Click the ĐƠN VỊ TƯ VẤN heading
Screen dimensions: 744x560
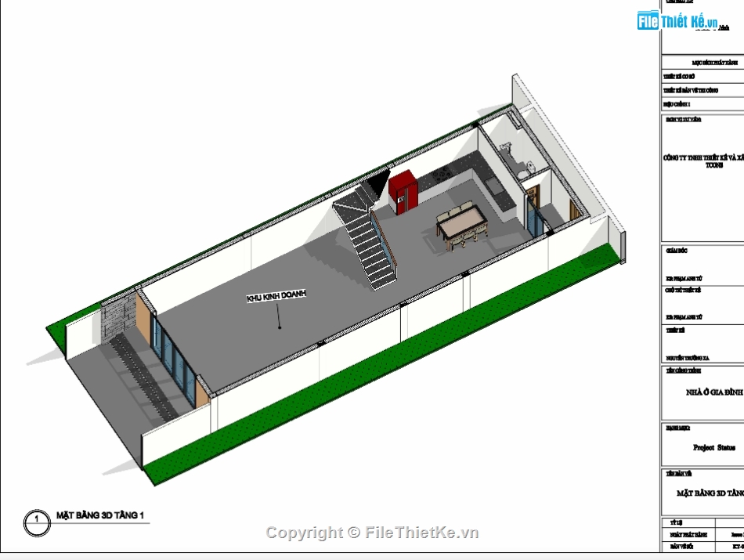[x=683, y=120]
